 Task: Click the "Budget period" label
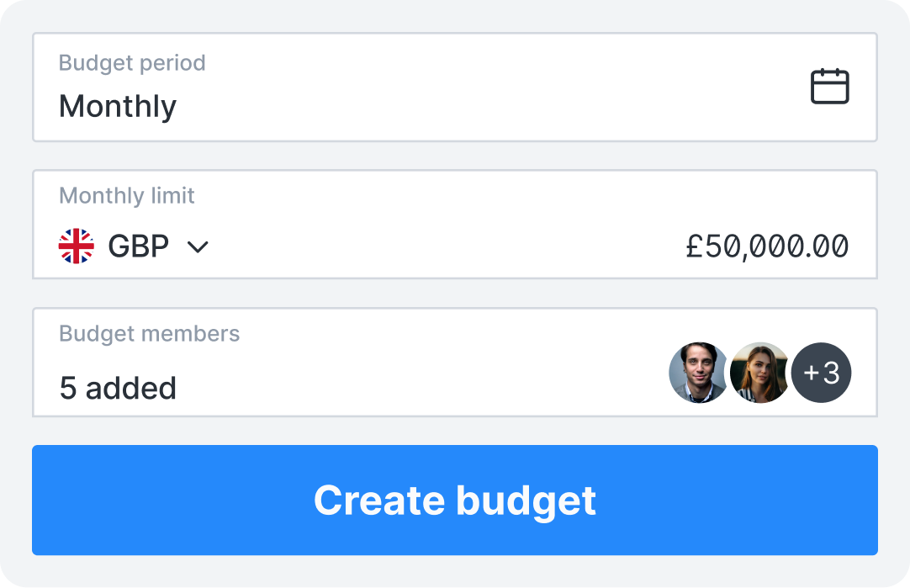coord(132,63)
